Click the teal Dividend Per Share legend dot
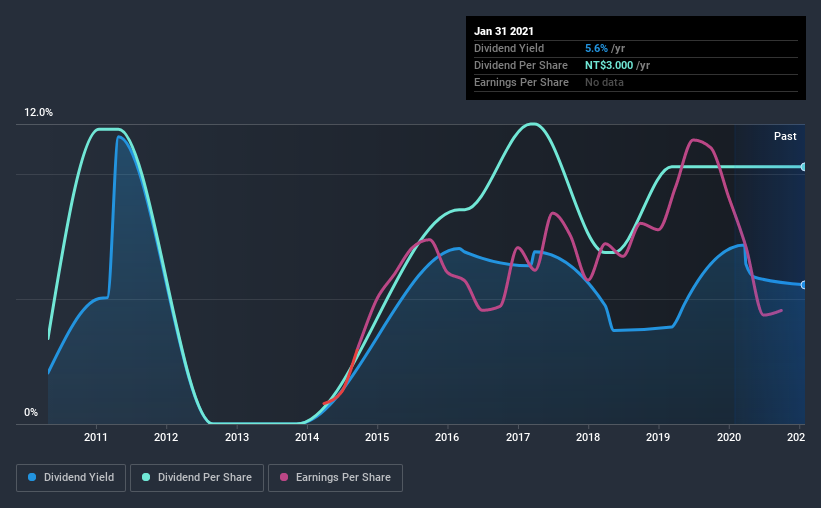The width and height of the screenshot is (821, 508). [146, 477]
